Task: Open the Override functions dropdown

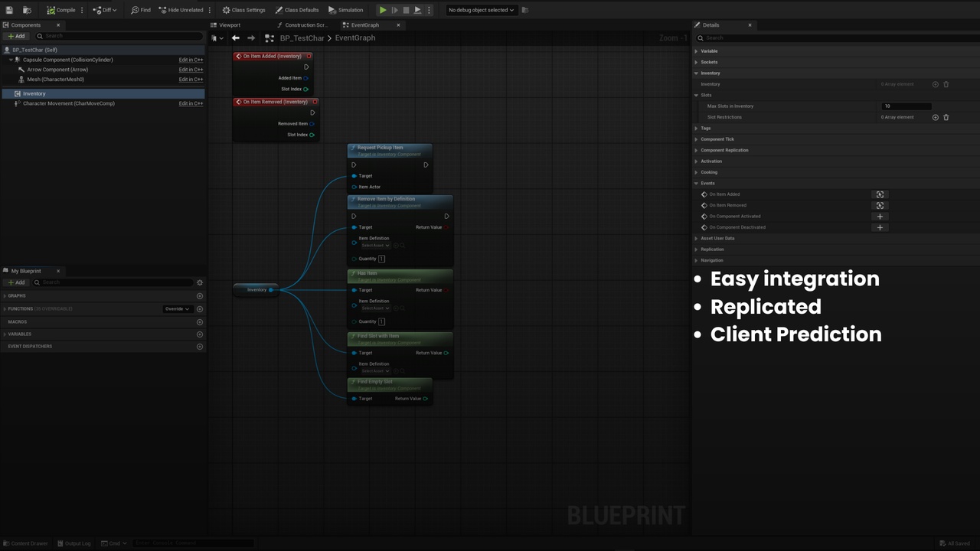Action: pyautogui.click(x=177, y=309)
